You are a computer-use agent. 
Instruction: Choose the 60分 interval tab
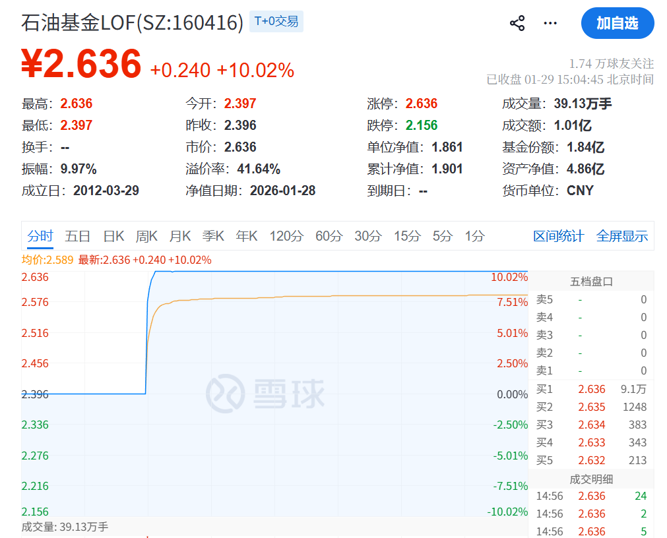click(x=329, y=236)
